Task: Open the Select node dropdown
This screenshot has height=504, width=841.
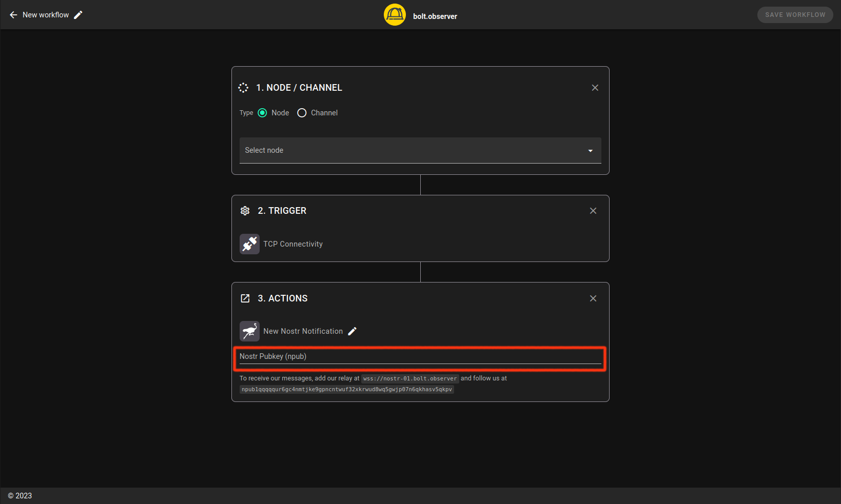Action: coord(410,150)
